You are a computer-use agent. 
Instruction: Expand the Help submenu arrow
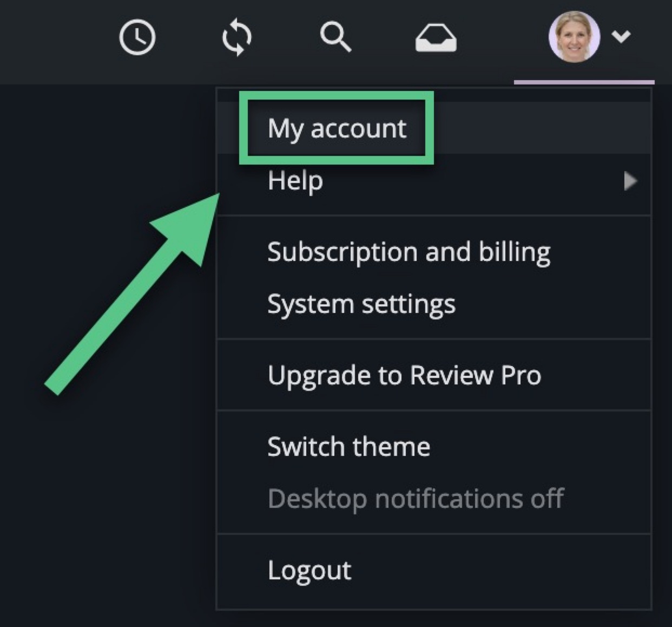pos(629,181)
